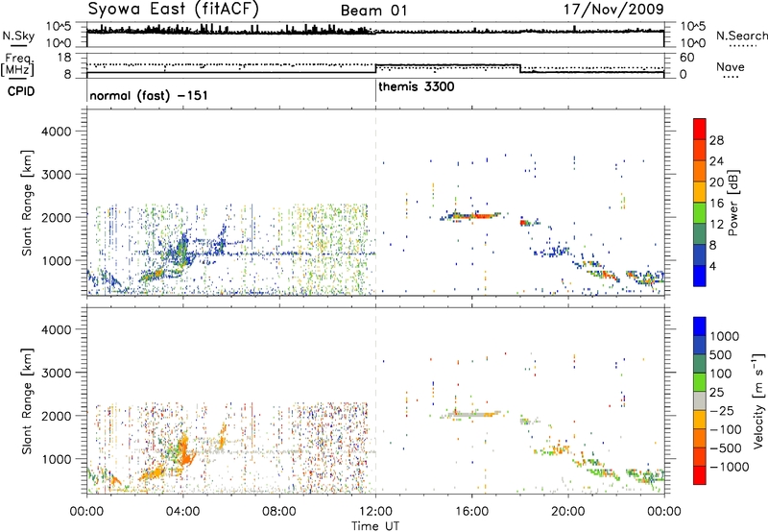This screenshot has height=532, width=768.
Task: Click the "3000" tick label of the power panel
Action: click(x=56, y=175)
